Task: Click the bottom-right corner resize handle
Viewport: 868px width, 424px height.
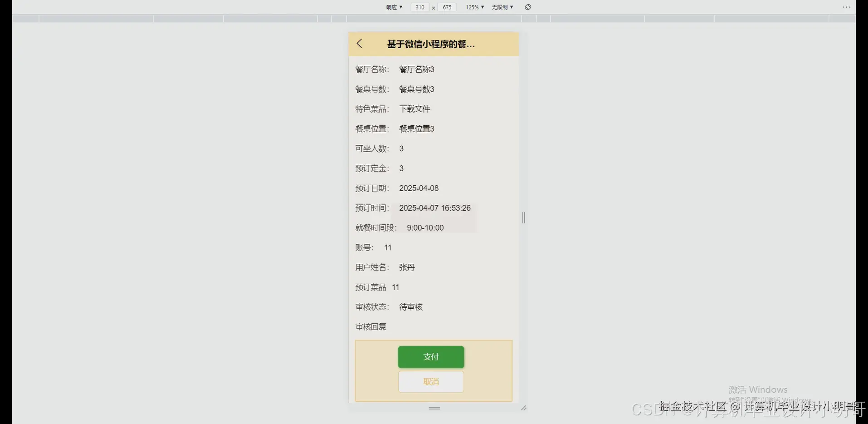Action: (524, 408)
